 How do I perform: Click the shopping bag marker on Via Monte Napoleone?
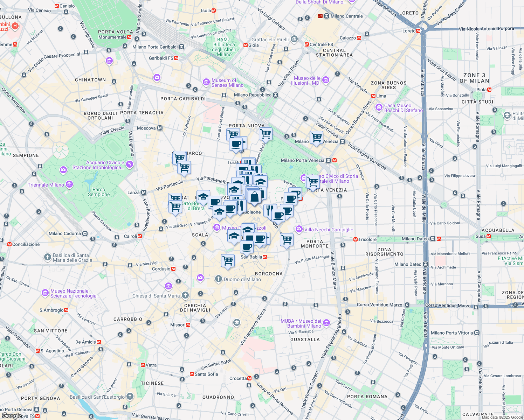click(254, 196)
